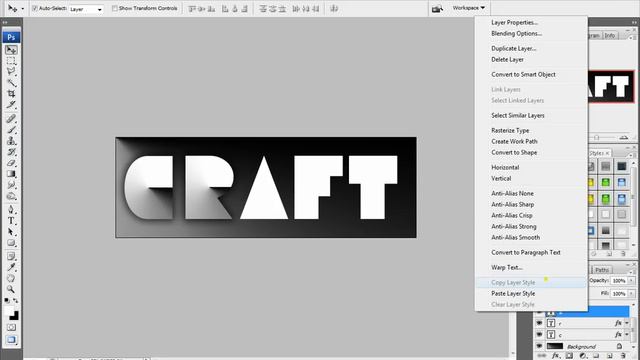Select the Shape tool
The height and width of the screenshot is (360, 640).
tap(11, 243)
